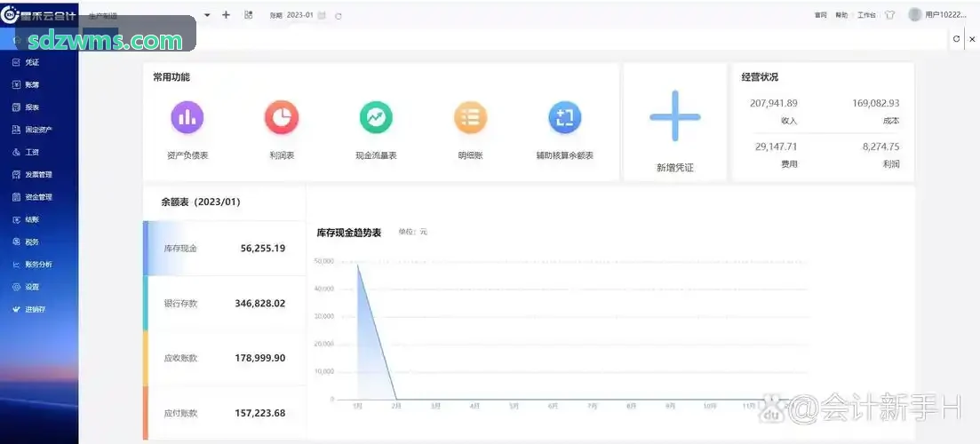Select the 库存现金 balance row
This screenshot has height=444, width=980.
point(225,249)
